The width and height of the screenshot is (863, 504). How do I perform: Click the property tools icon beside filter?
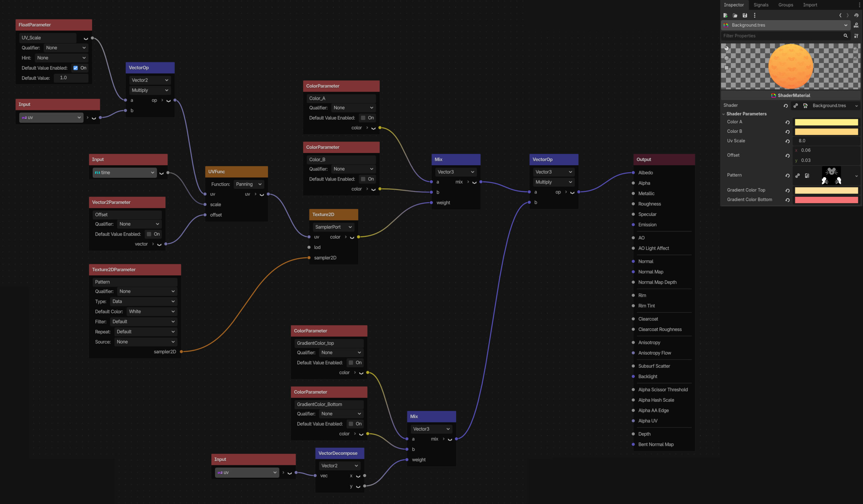[x=856, y=36]
